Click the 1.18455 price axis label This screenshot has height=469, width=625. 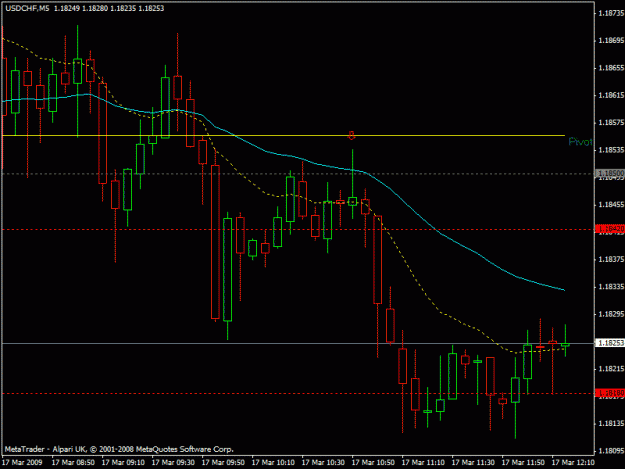pos(611,205)
